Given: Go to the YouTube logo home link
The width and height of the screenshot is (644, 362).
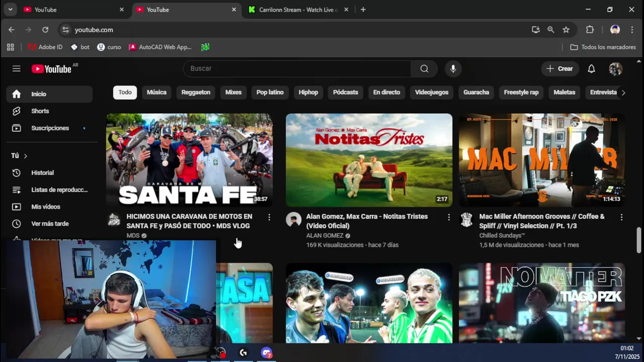Looking at the screenshot, I should pyautogui.click(x=52, y=69).
